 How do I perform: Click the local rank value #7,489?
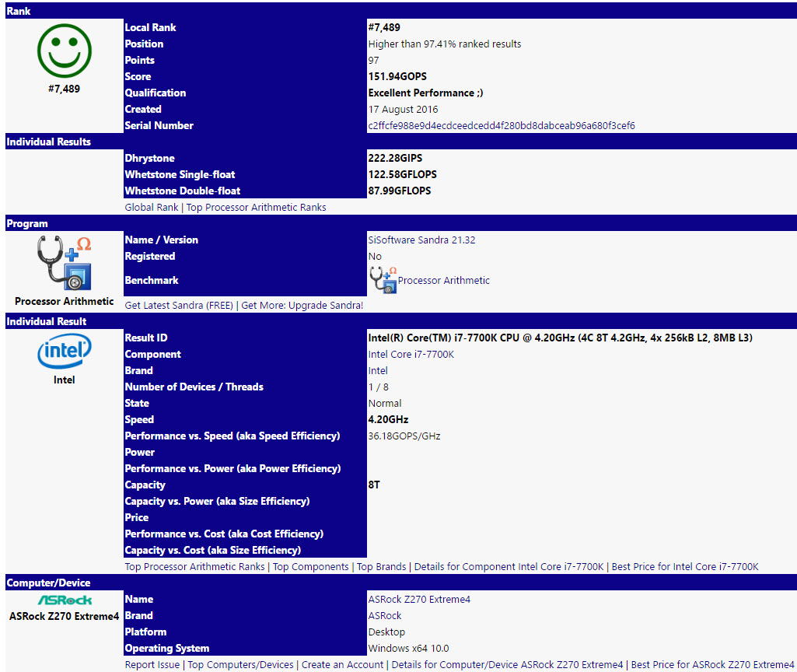[x=384, y=27]
